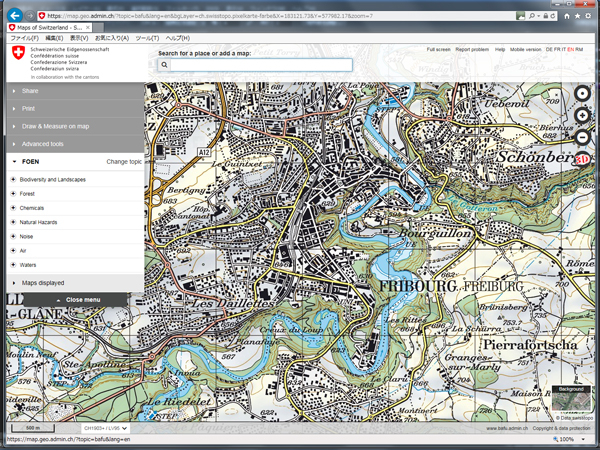Zoom in using the plus button
This screenshot has height=450, width=600.
[x=583, y=117]
